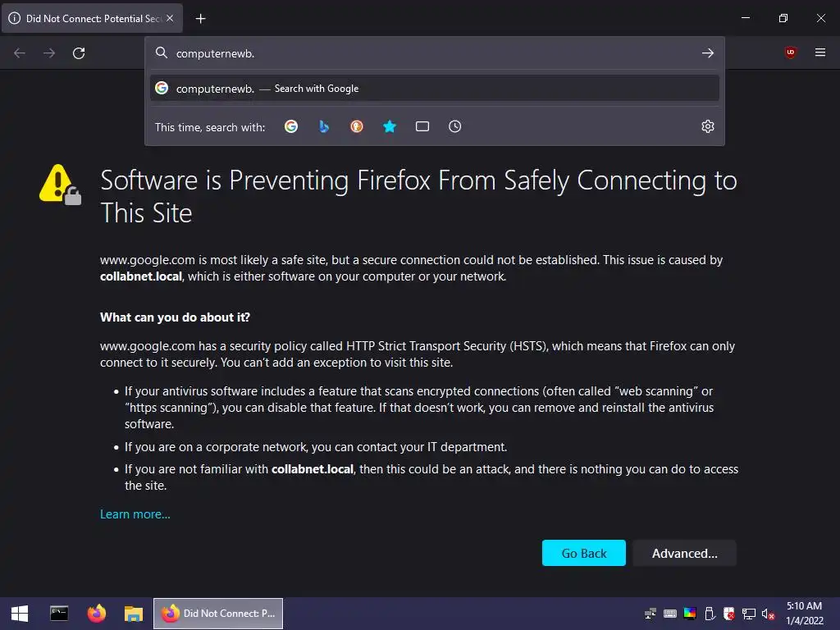Reload the current page
Screen dimensions: 840x630
coord(79,53)
